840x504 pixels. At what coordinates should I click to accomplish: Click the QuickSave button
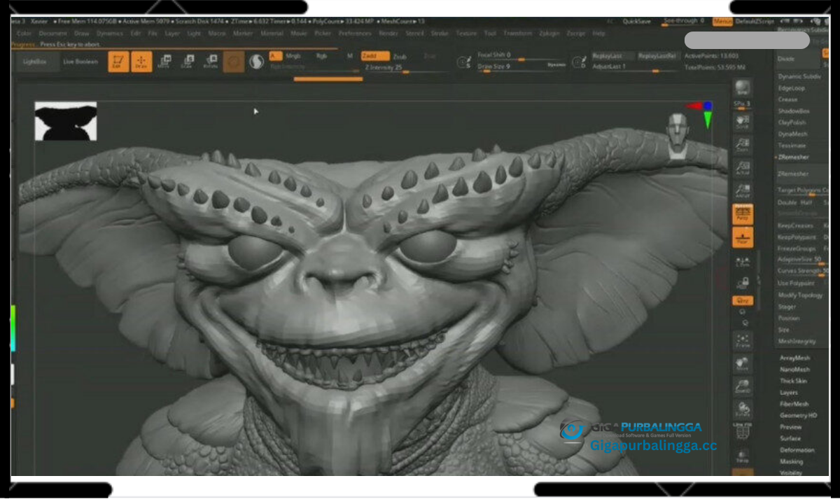636,22
